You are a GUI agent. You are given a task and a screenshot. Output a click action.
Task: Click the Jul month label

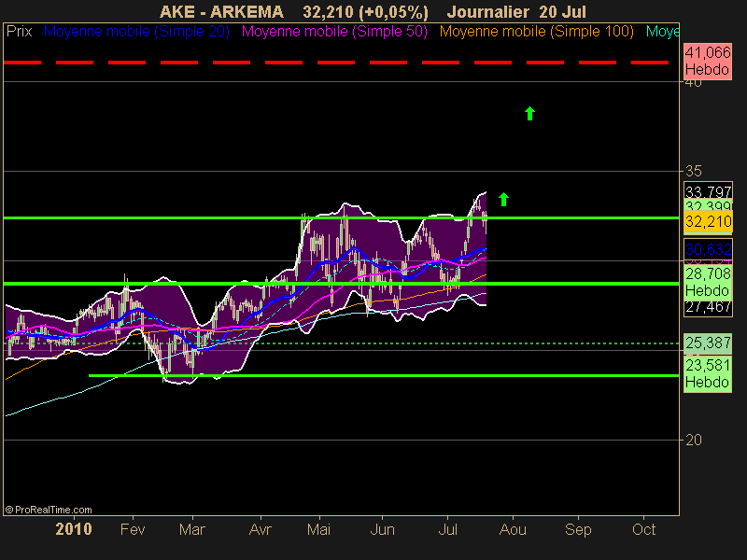(x=447, y=529)
